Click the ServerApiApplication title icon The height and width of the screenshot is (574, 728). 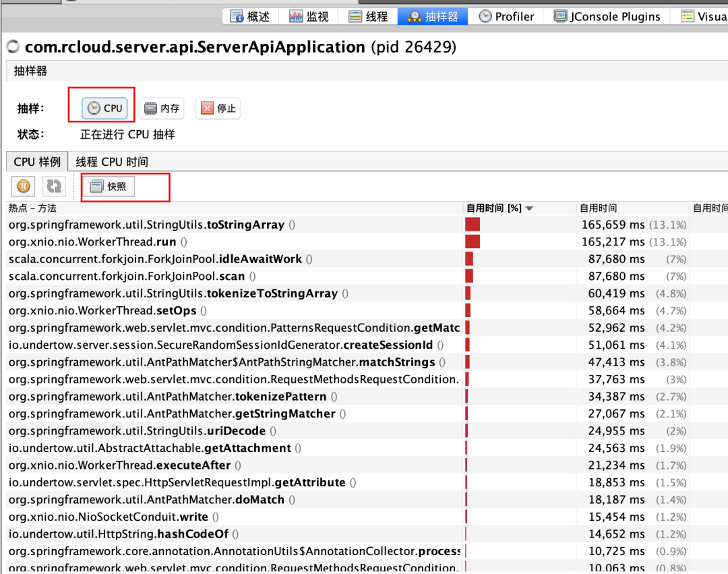click(x=13, y=47)
